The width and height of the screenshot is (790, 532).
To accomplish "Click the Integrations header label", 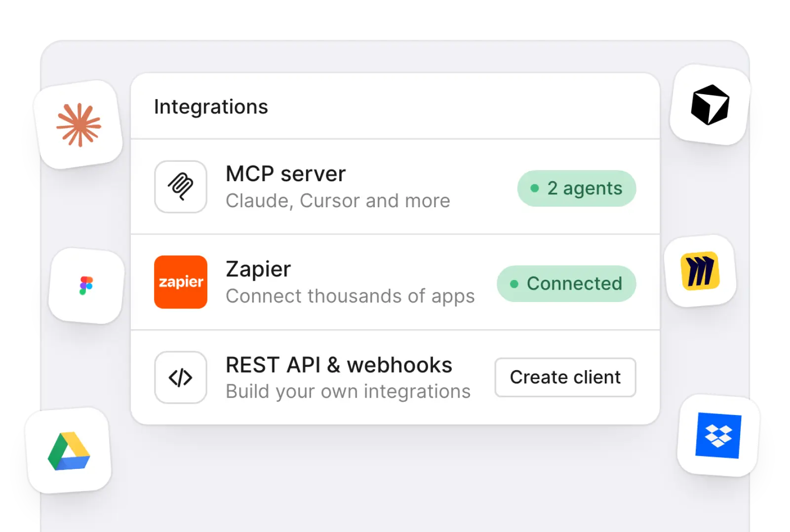I will coord(211,107).
